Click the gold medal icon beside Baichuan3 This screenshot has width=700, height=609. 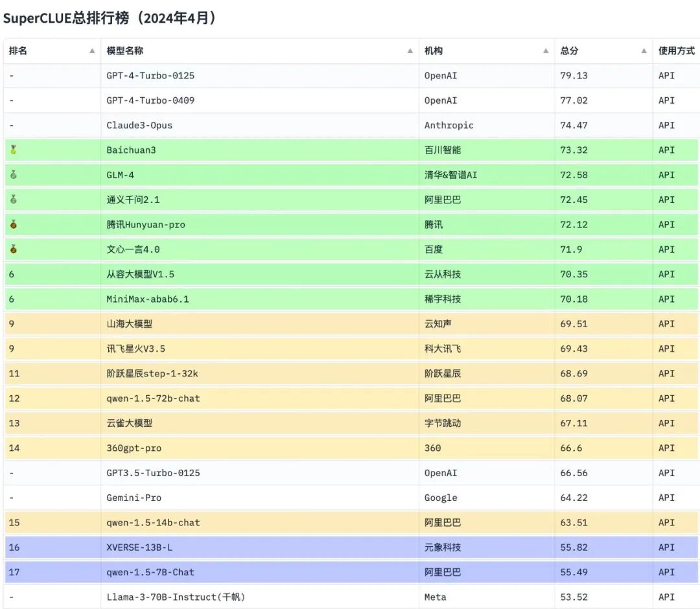click(13, 150)
